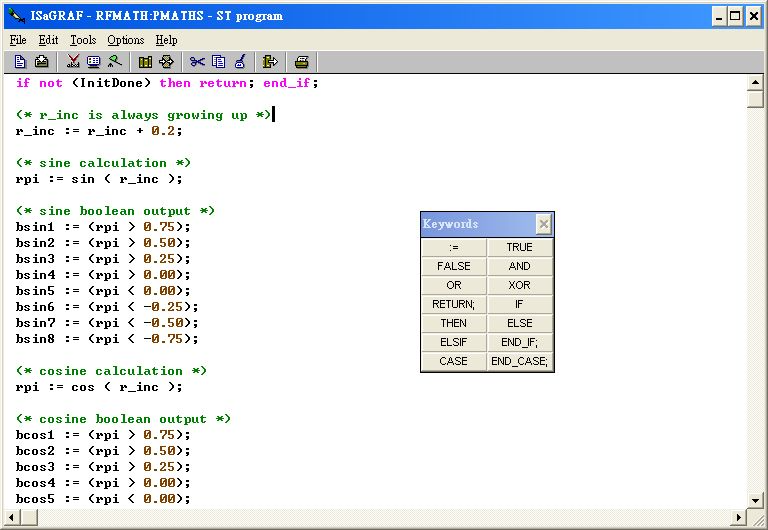Click the first document icon in toolbar
Viewport: 768px width, 530px height.
pos(20,62)
